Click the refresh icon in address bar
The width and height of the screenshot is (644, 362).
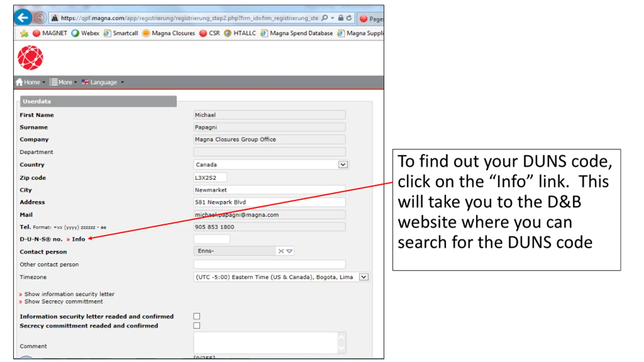[349, 18]
